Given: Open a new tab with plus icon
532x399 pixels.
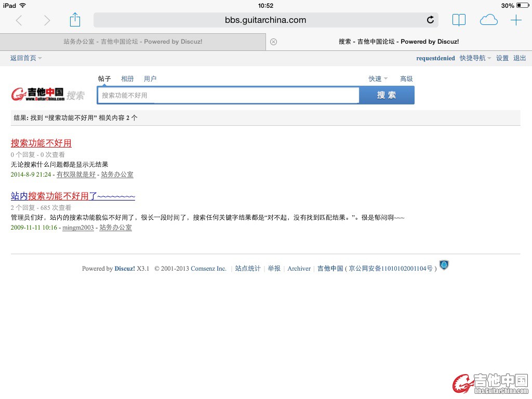Looking at the screenshot, I should (516, 20).
